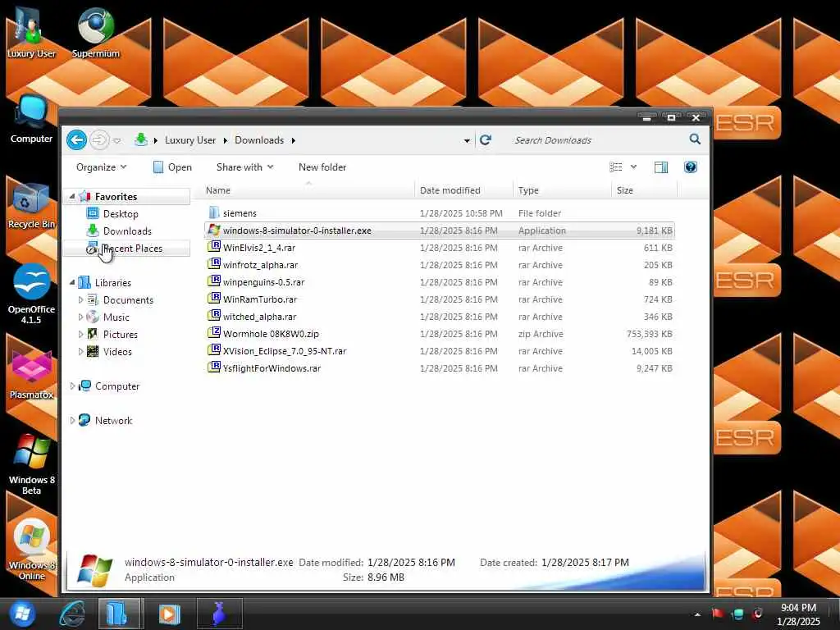Collapse the Favorites group

[x=72, y=197]
